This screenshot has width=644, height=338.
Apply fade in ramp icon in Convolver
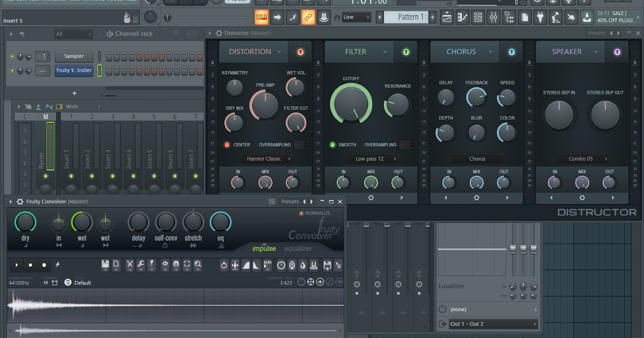(x=246, y=265)
